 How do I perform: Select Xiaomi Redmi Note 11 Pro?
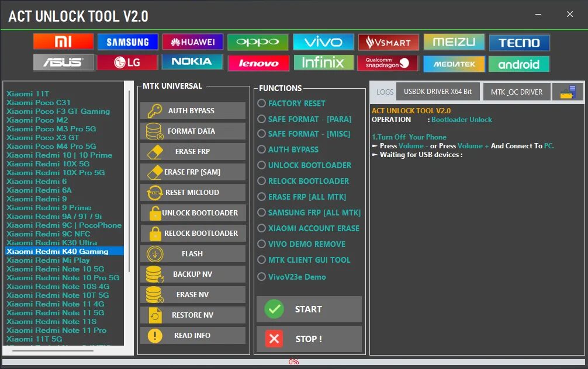click(x=56, y=330)
